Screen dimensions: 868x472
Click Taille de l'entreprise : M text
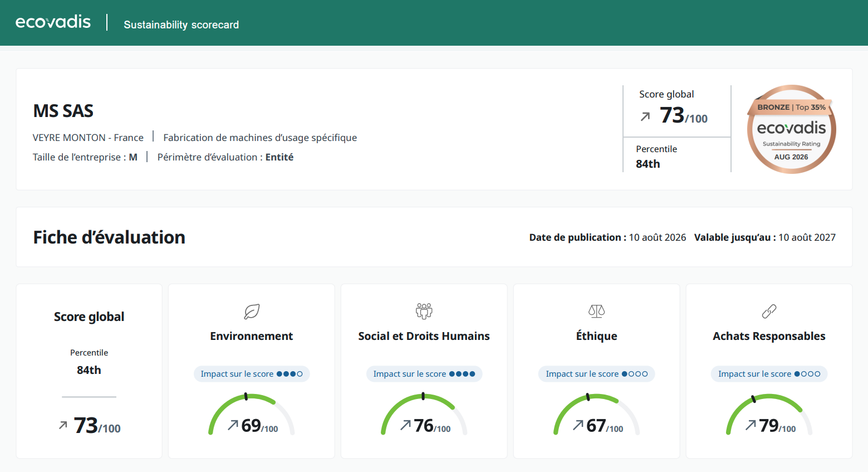(x=85, y=157)
